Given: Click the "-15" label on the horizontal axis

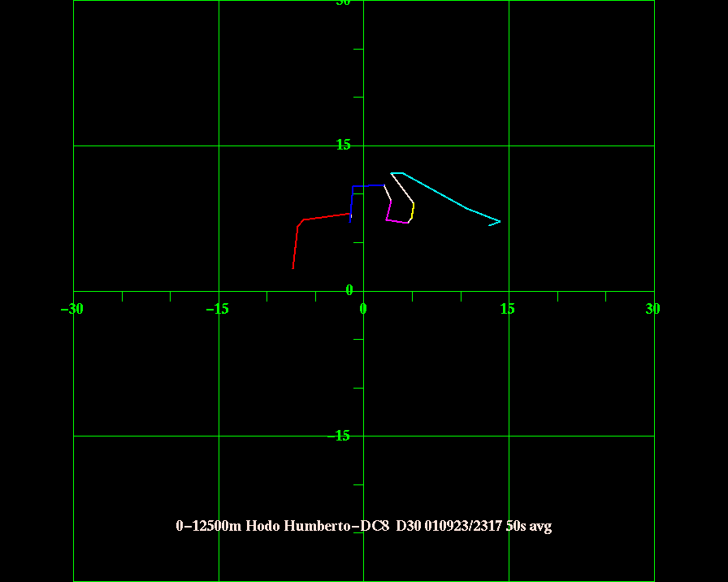Looking at the screenshot, I should point(217,309).
